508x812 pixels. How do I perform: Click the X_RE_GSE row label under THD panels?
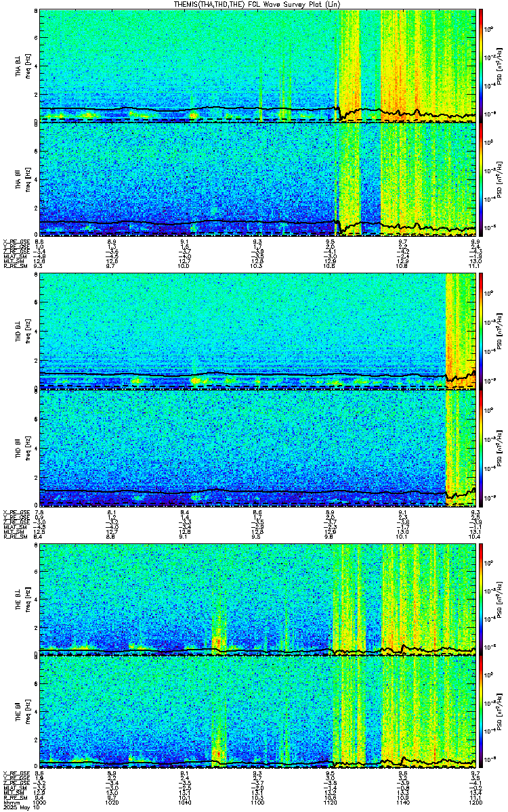15,511
